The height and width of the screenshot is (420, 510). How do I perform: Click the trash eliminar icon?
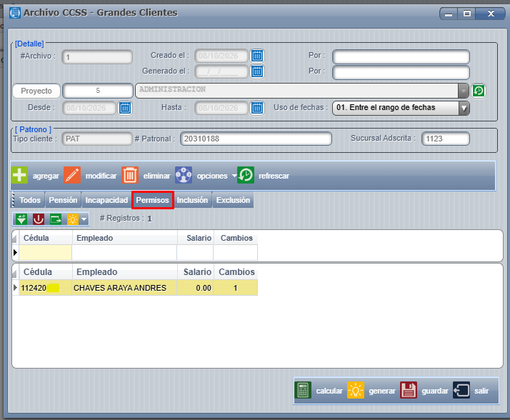[x=130, y=175]
